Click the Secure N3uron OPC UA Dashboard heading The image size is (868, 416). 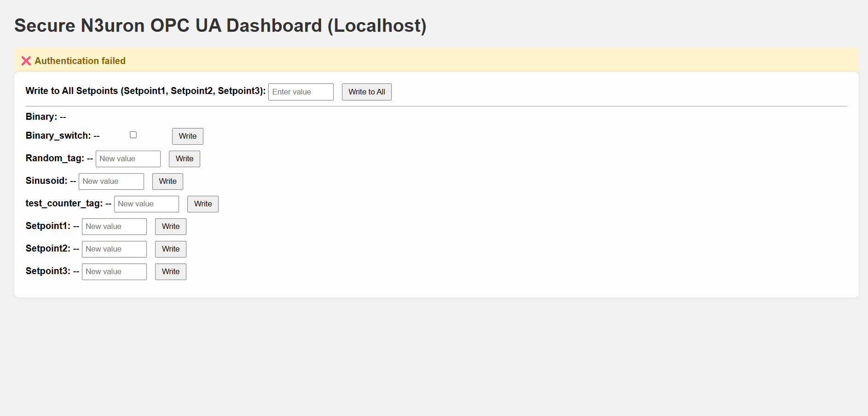[220, 26]
